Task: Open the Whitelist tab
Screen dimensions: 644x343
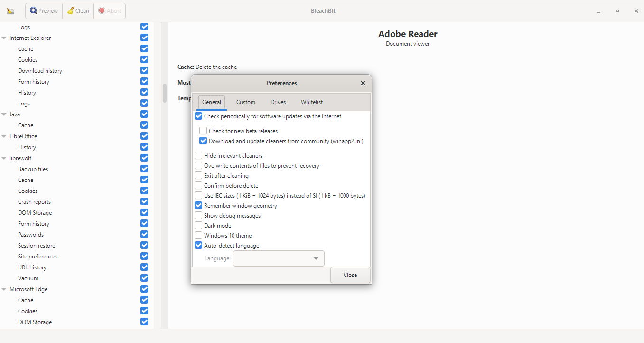Action: (312, 102)
